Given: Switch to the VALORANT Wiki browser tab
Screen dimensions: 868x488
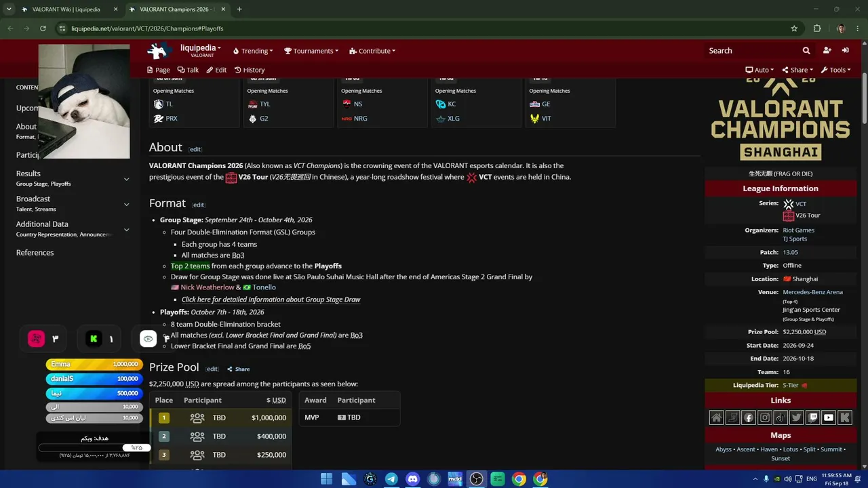Looking at the screenshot, I should click(68, 9).
